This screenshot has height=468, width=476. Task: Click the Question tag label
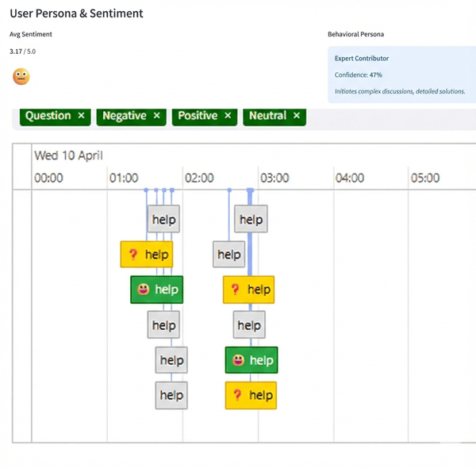(48, 116)
